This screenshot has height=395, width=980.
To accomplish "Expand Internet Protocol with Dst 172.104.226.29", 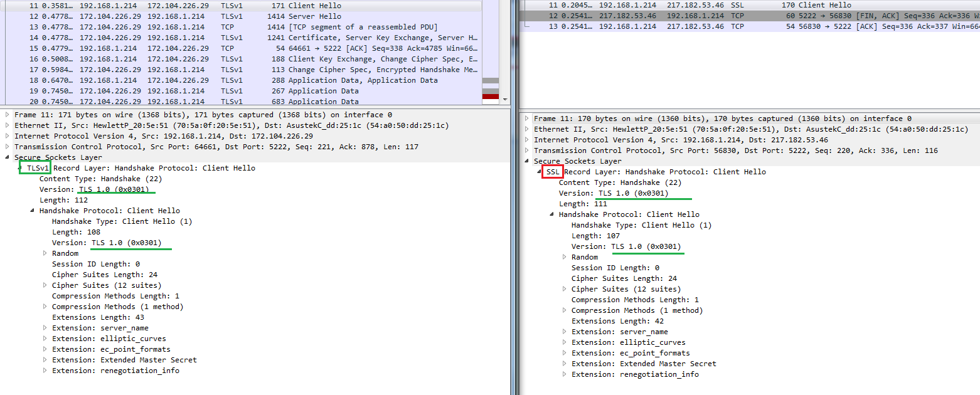I will (8, 136).
